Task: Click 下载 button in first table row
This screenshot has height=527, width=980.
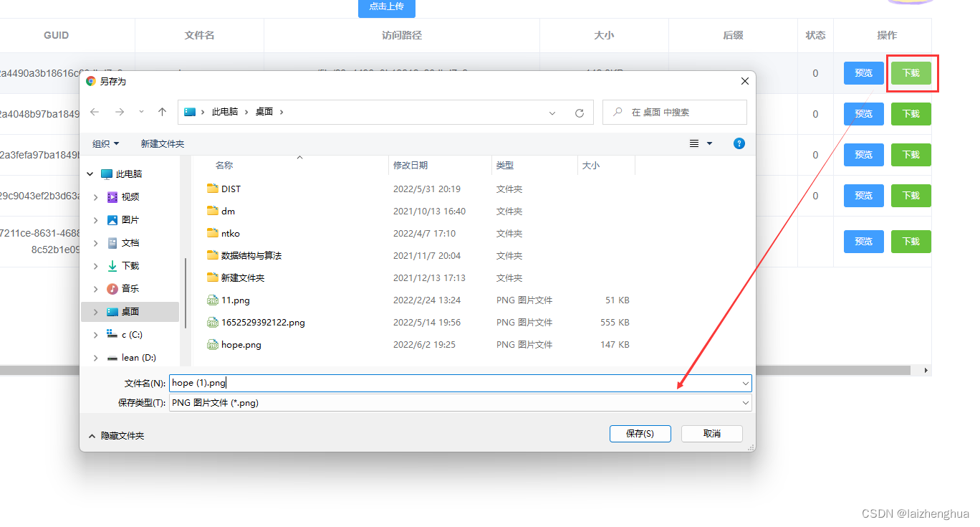Action: pyautogui.click(x=911, y=73)
